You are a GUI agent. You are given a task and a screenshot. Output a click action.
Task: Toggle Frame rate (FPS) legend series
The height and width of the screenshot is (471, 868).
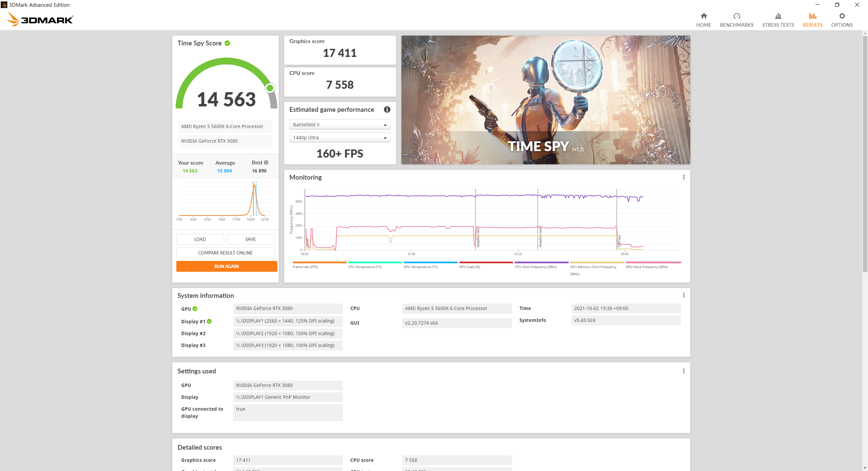click(x=305, y=267)
